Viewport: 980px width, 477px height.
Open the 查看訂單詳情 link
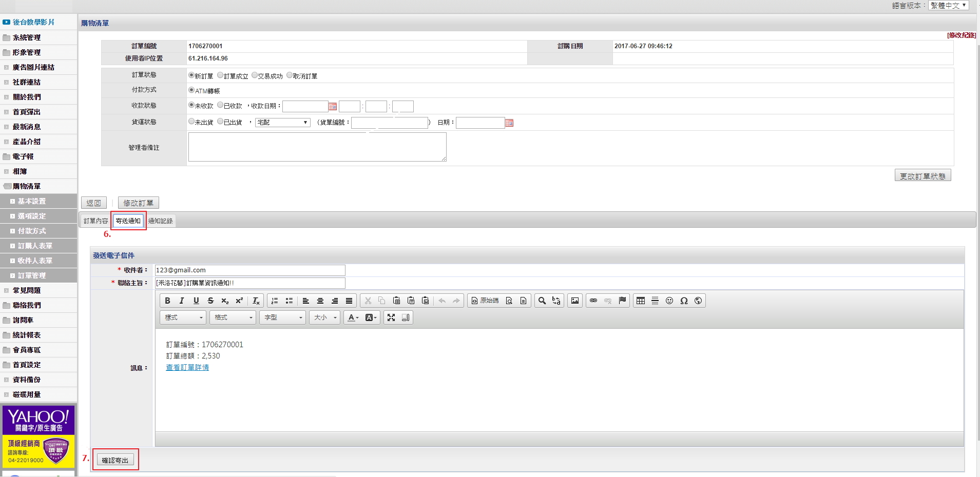[x=187, y=368]
